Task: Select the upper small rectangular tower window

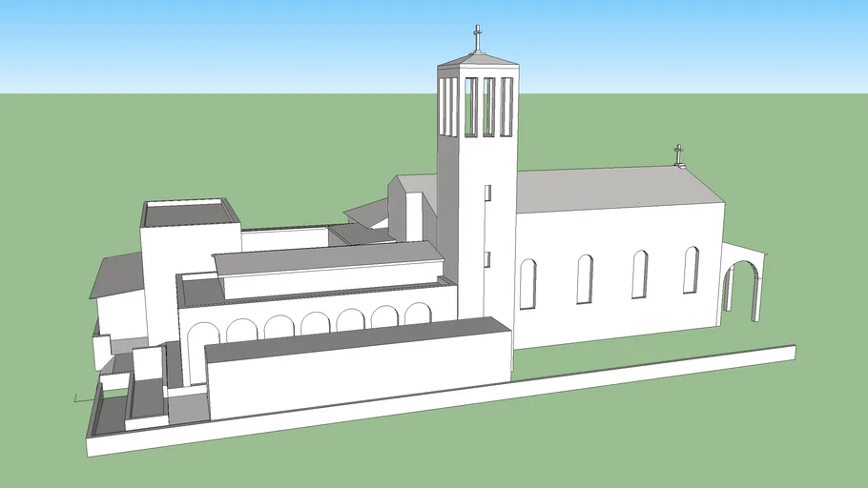Action: 486,193
